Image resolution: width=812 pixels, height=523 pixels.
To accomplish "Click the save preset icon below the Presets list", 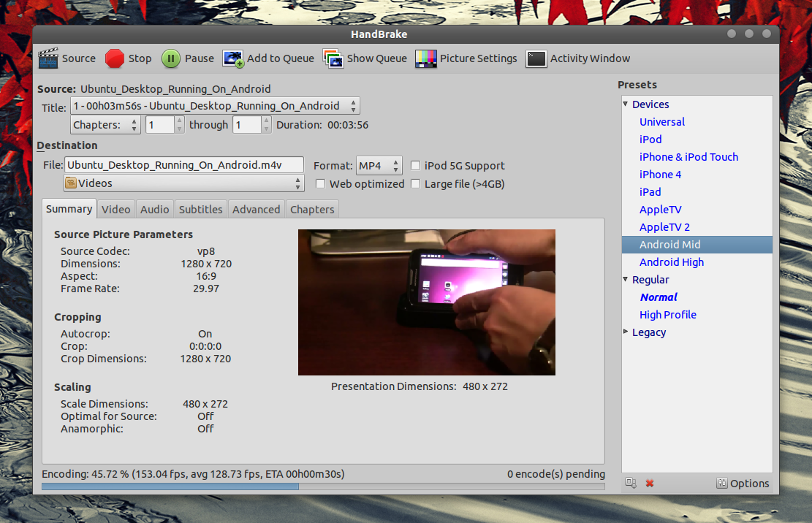I will click(x=630, y=483).
